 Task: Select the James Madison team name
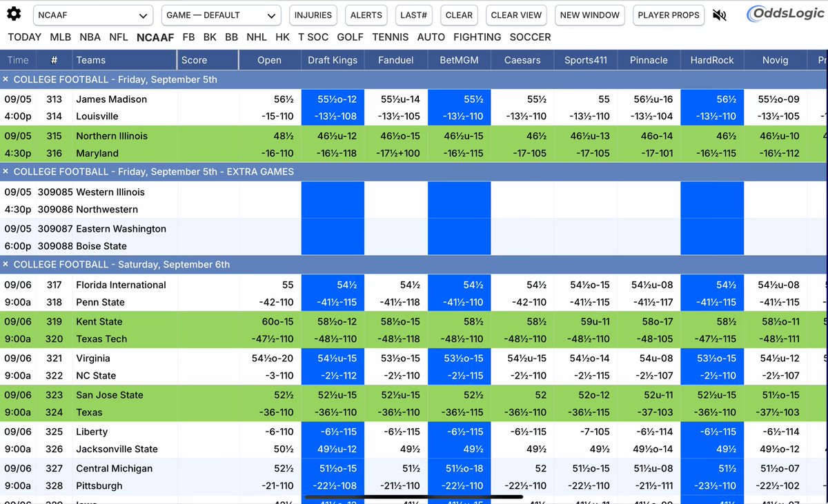(x=111, y=99)
